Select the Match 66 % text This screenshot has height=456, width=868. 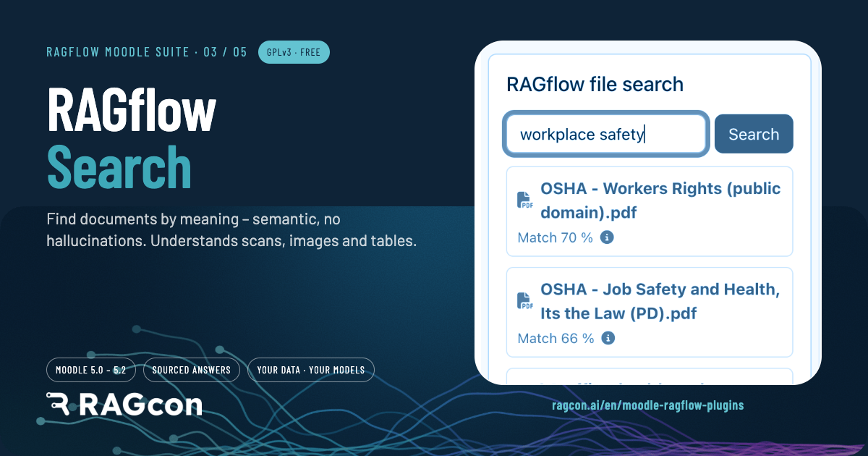click(x=556, y=338)
